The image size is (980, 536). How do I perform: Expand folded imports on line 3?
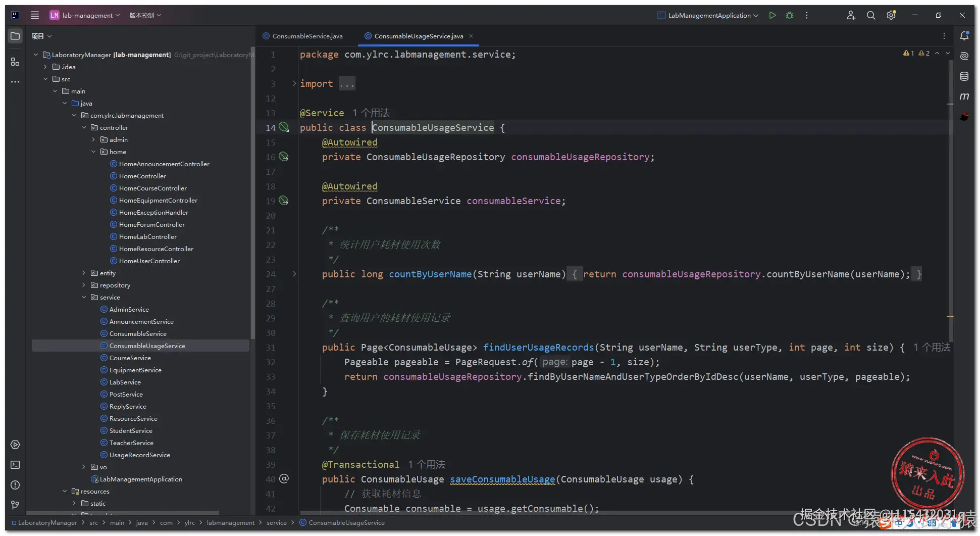tap(294, 83)
